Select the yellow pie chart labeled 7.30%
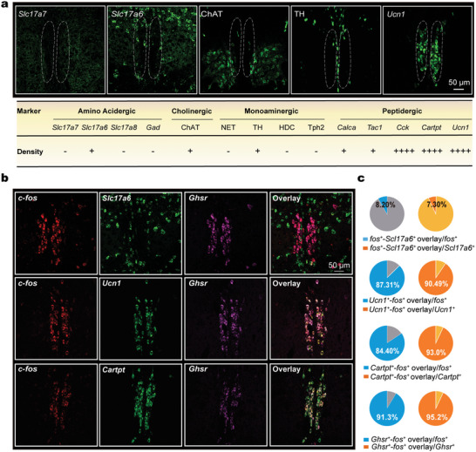Image resolution: width=476 pixels, height=452 pixels. click(436, 213)
